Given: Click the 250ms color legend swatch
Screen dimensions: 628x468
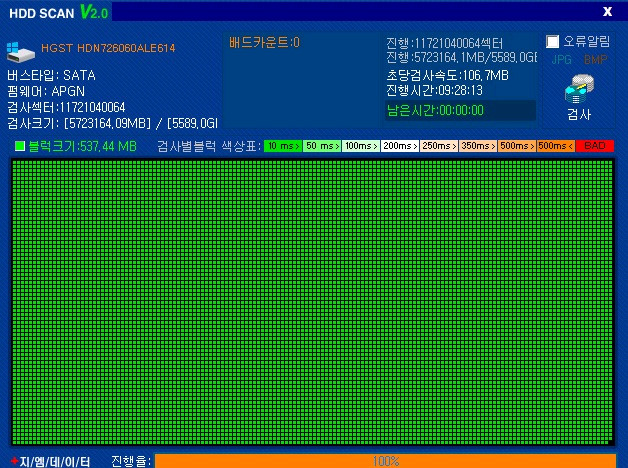Looking at the screenshot, I should pyautogui.click(x=439, y=146).
